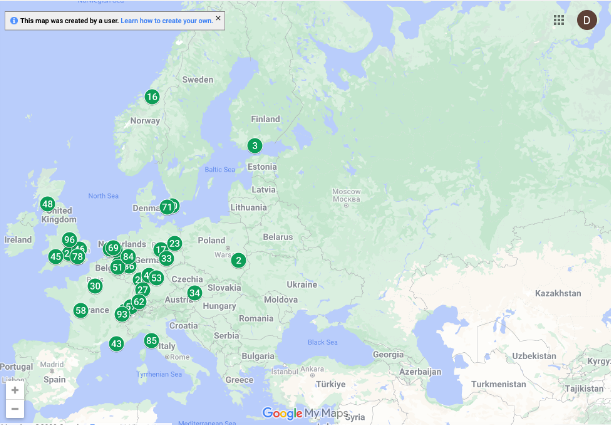Image resolution: width=612 pixels, height=426 pixels.
Task: Follow 'Learn how to create your own' link
Action: coord(167,21)
